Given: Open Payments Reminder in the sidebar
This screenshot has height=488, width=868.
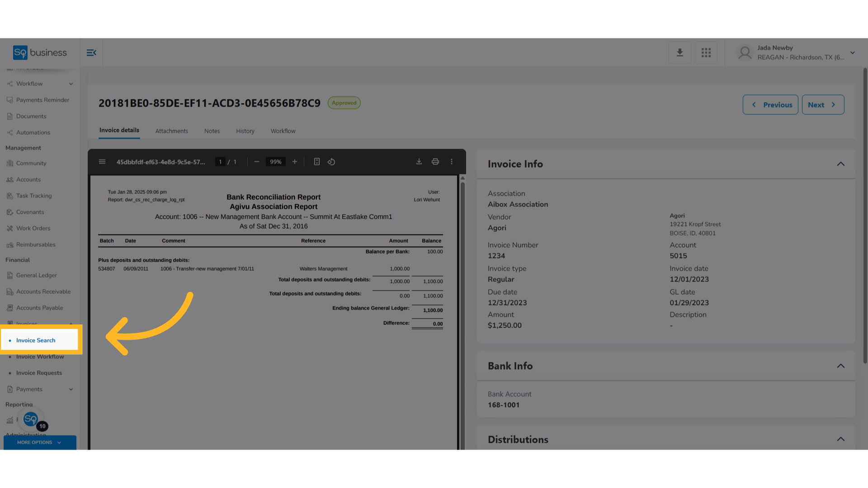Looking at the screenshot, I should click(x=42, y=100).
